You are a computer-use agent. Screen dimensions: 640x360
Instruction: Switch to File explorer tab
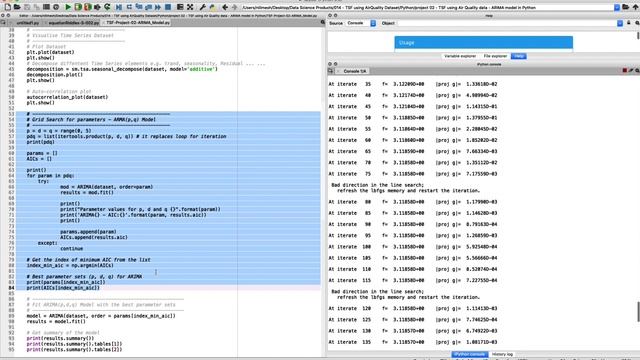point(495,56)
